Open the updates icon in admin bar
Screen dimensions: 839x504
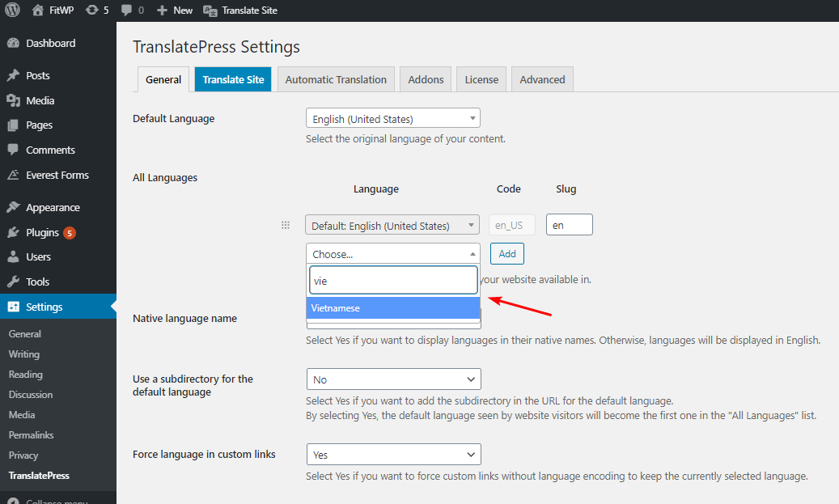91,11
